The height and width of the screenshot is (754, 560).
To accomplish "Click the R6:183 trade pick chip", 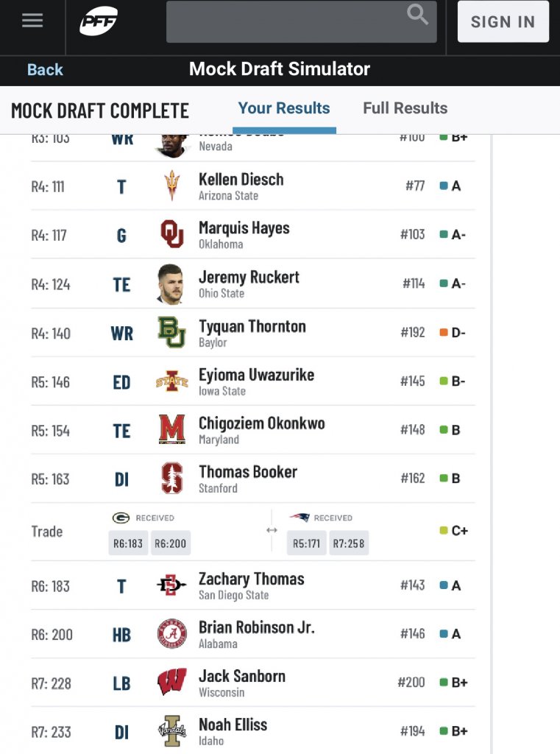I will [x=128, y=543].
